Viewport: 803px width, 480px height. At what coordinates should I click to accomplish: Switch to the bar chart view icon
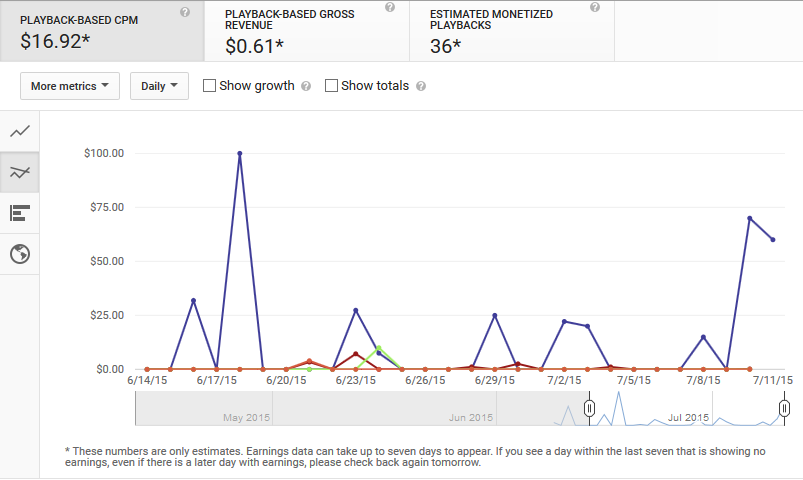point(19,213)
